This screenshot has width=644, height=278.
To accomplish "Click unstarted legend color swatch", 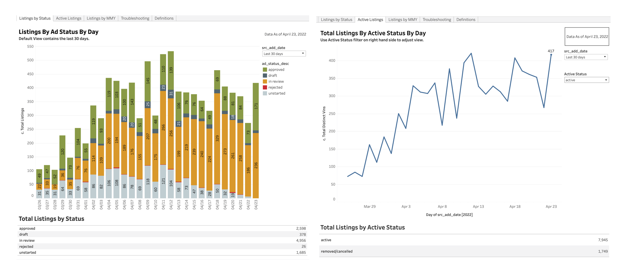I will click(265, 93).
